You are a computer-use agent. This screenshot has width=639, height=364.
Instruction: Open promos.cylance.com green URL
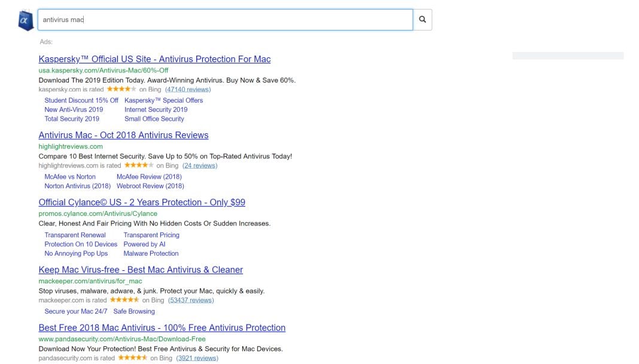[x=98, y=214]
